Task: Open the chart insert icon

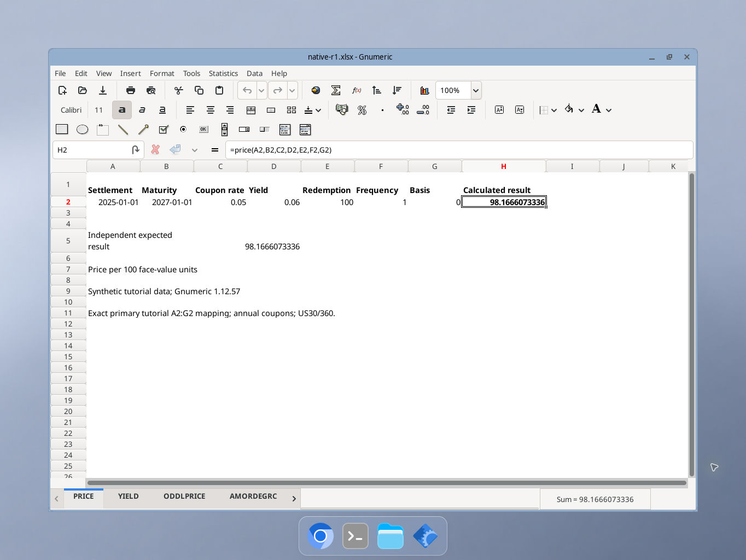Action: [x=424, y=90]
